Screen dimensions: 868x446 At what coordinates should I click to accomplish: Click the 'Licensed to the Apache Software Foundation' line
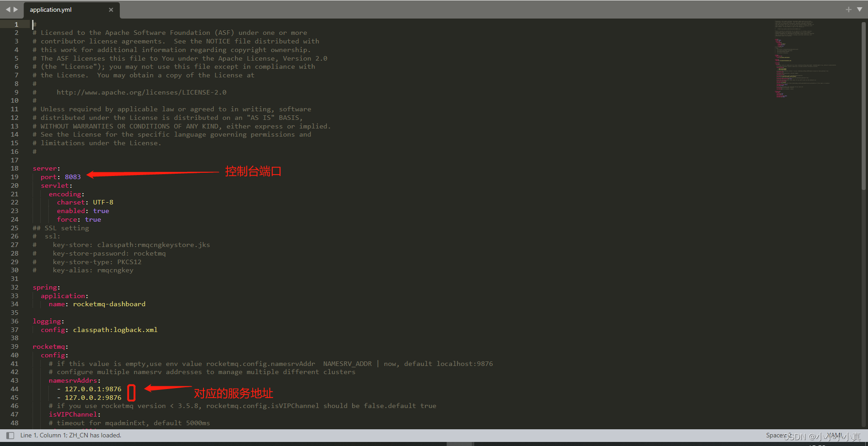[x=170, y=33]
